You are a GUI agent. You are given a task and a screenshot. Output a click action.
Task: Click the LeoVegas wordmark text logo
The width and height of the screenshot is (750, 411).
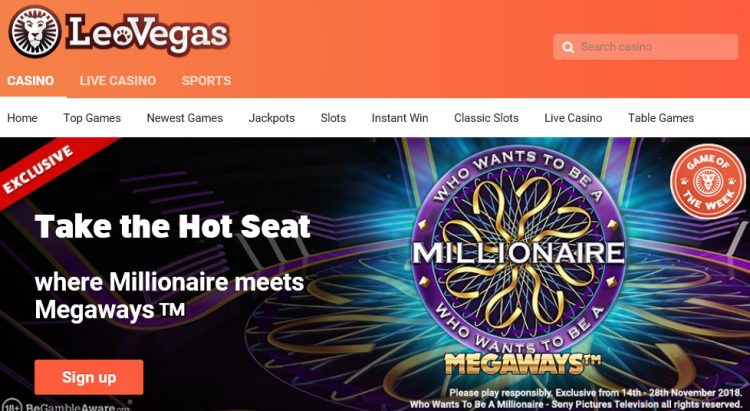click(148, 34)
